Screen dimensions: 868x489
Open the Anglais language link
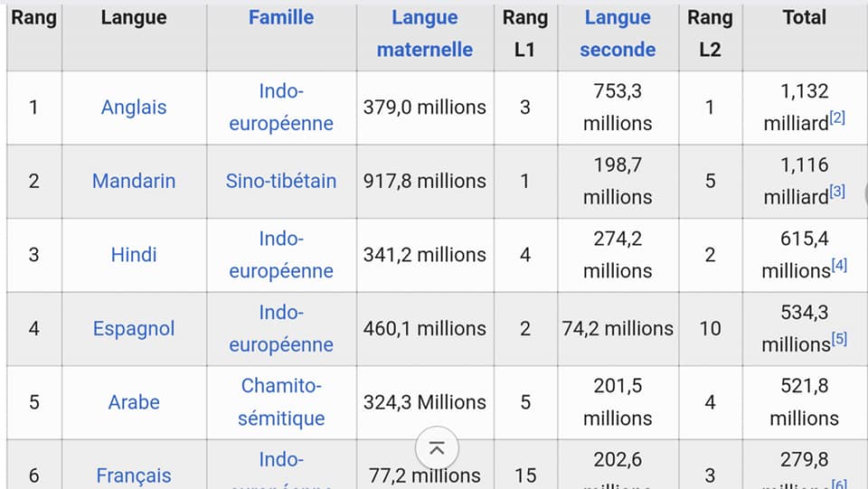[x=134, y=107]
